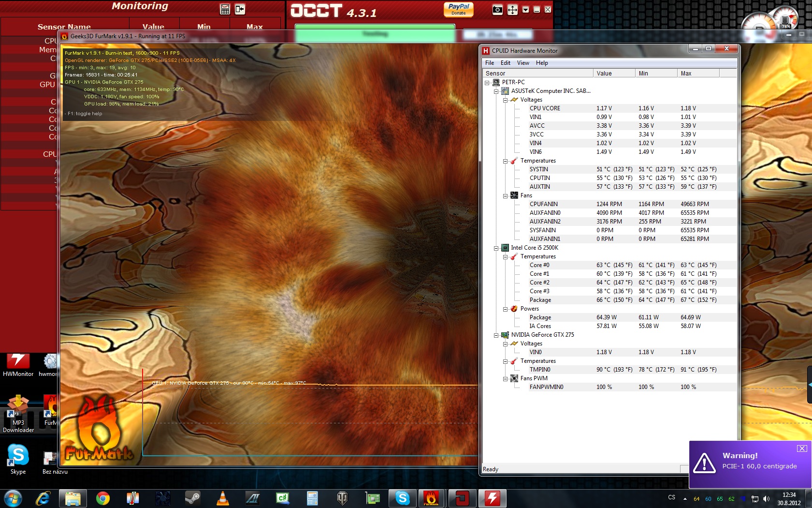Collapse the PETR-PC tree node
812x508 pixels.
click(x=487, y=83)
